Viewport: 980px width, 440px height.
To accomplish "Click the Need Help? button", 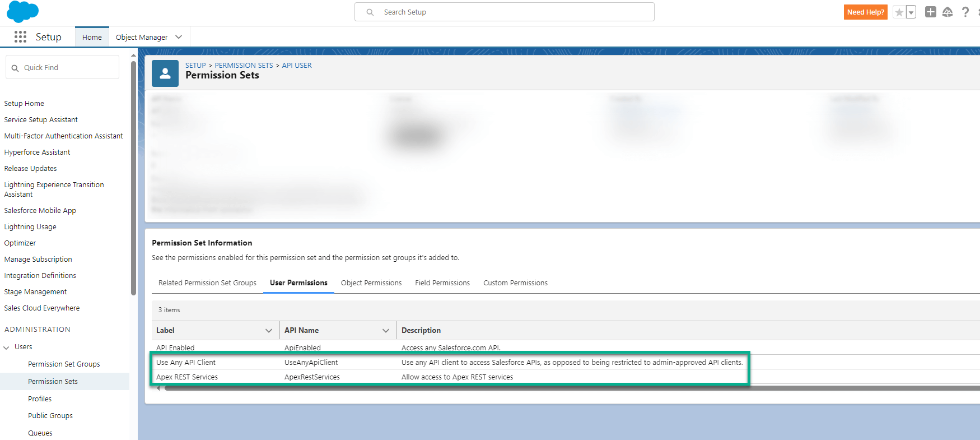I will coord(866,12).
